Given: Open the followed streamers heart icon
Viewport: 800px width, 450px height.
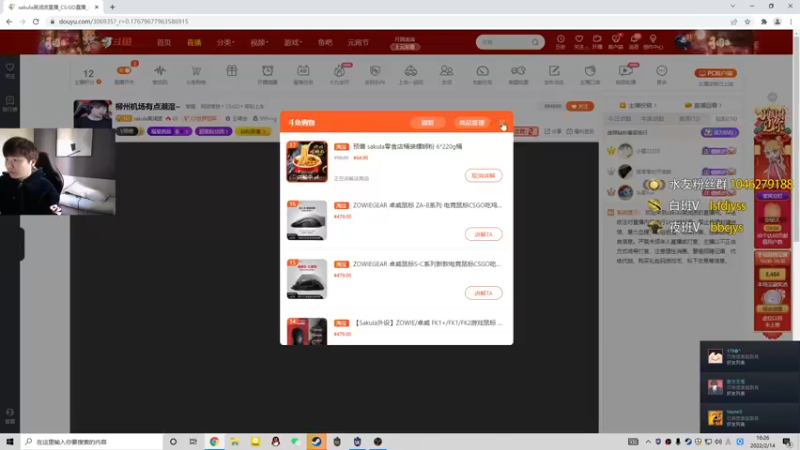Looking at the screenshot, I should [579, 41].
